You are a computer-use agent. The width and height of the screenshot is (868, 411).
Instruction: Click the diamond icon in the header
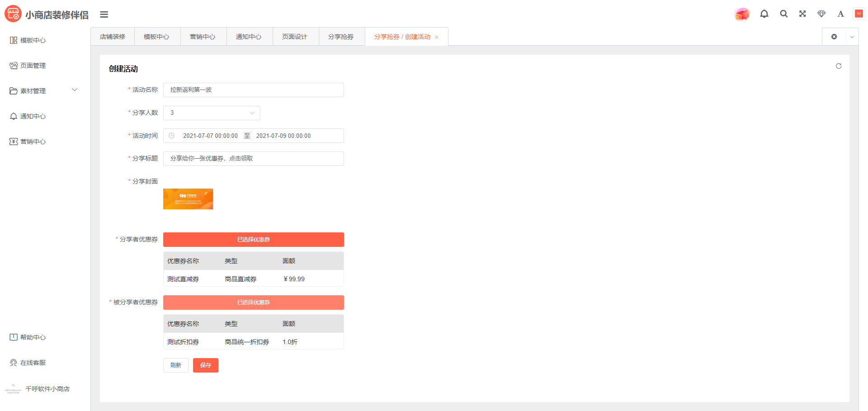821,14
